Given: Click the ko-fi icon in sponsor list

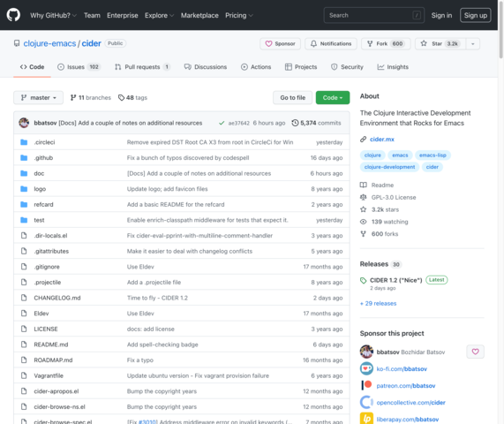Looking at the screenshot, I should pos(366,368).
